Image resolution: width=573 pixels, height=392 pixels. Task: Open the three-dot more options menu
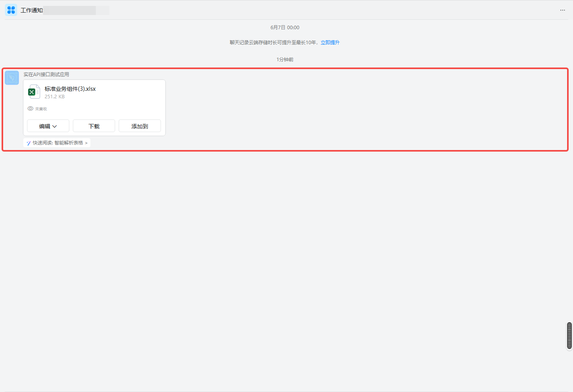(x=562, y=10)
